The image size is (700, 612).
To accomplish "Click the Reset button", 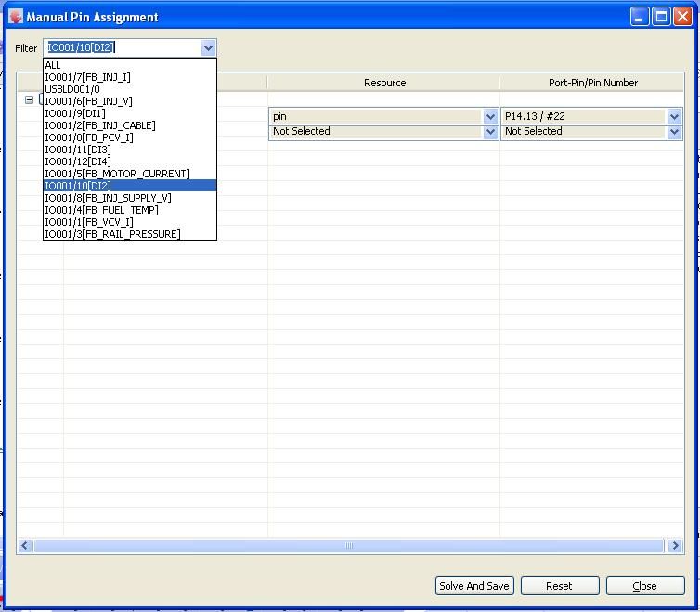I will pyautogui.click(x=560, y=586).
